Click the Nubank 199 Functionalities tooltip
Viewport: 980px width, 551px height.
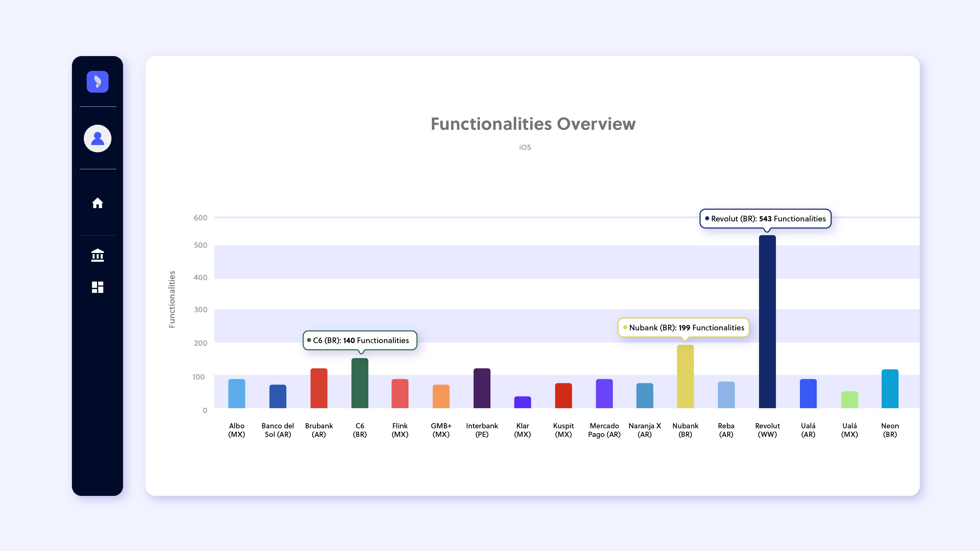(x=683, y=327)
